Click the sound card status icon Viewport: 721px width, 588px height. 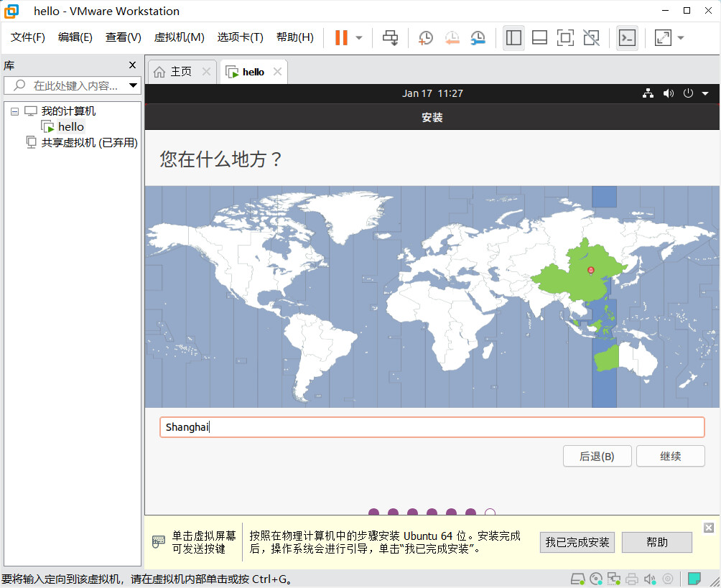click(x=650, y=579)
